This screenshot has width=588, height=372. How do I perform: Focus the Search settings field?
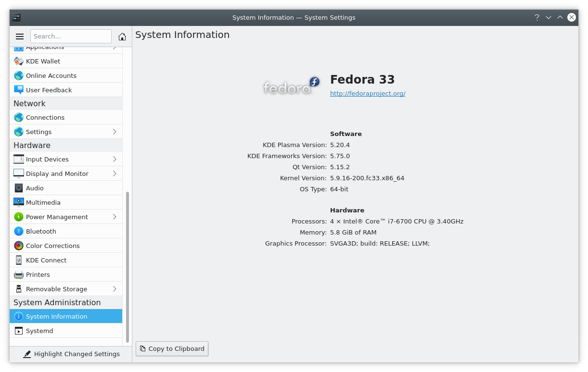tap(71, 37)
